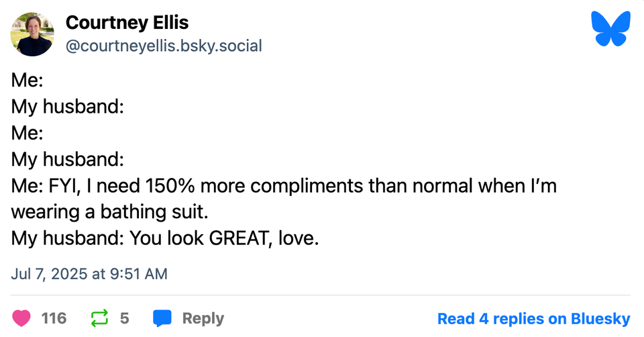Click the Jul 7, 2025 timestamp

pyautogui.click(x=89, y=274)
